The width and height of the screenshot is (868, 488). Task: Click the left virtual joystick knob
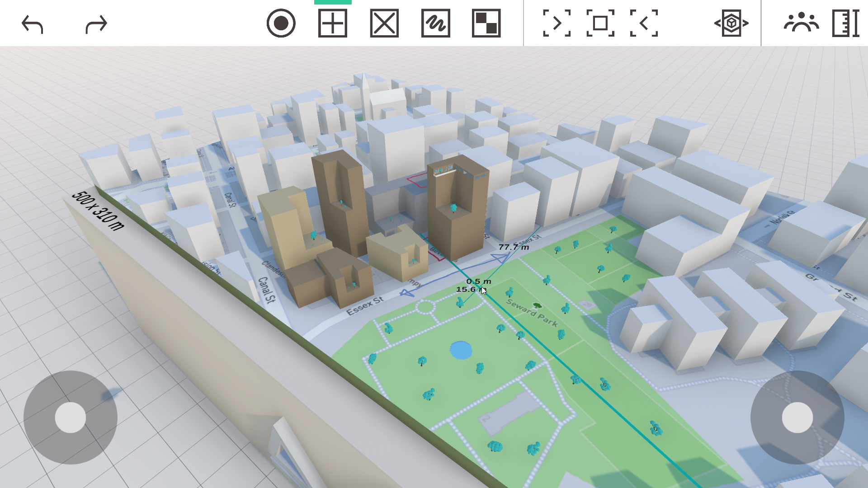tap(71, 418)
